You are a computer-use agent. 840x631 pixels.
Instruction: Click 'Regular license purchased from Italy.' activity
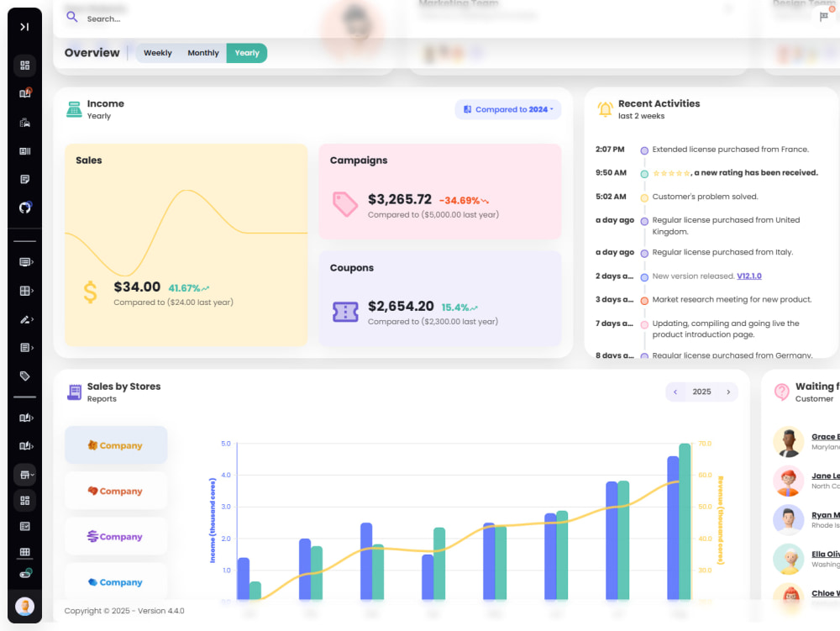coord(722,252)
